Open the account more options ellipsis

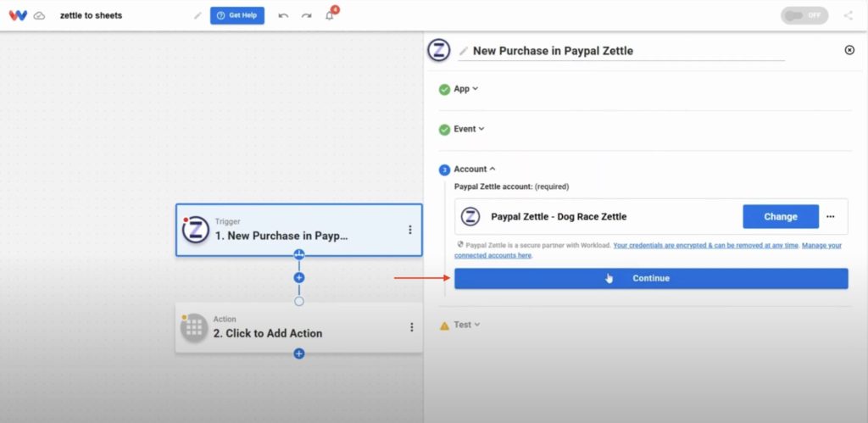(x=831, y=216)
